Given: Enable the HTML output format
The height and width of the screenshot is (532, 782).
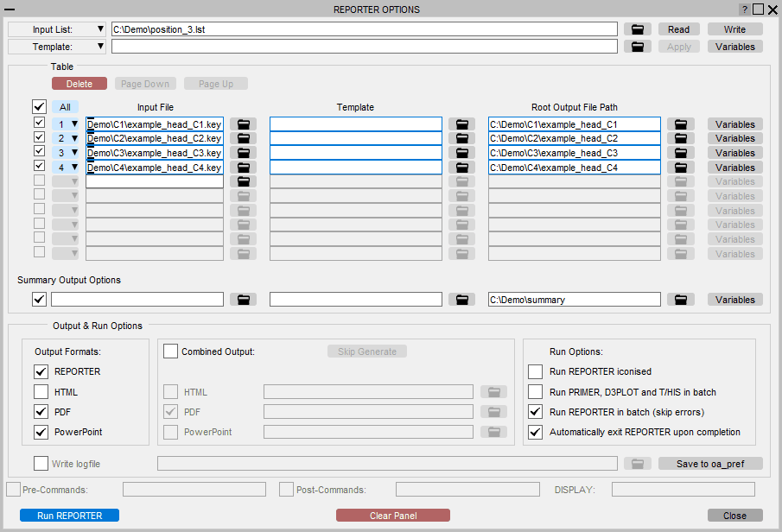Looking at the screenshot, I should [40, 391].
